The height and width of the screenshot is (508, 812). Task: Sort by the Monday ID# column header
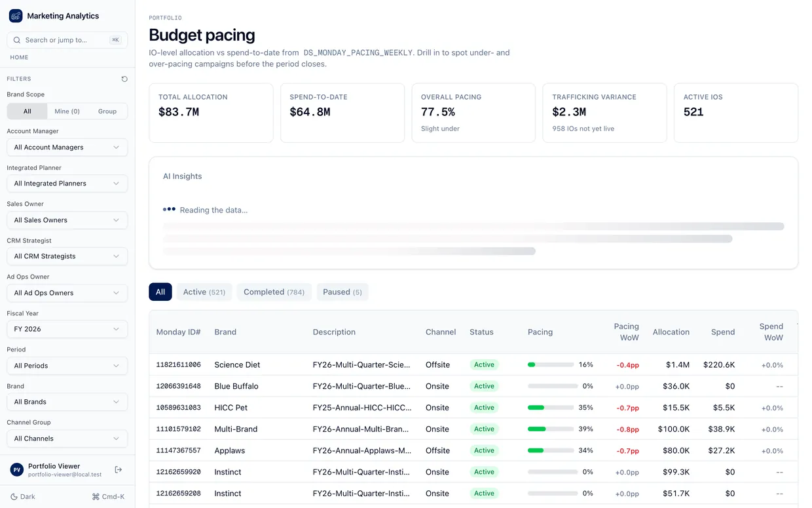point(178,332)
